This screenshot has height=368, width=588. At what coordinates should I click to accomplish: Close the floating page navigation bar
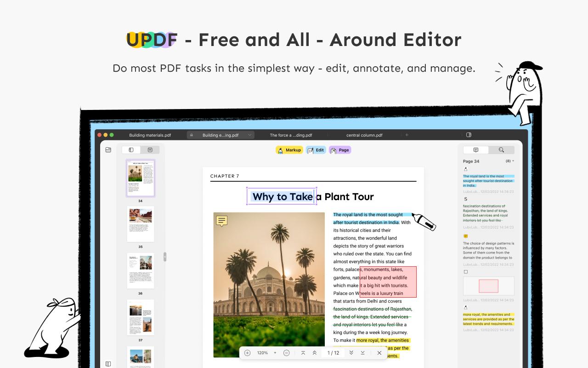pyautogui.click(x=379, y=353)
